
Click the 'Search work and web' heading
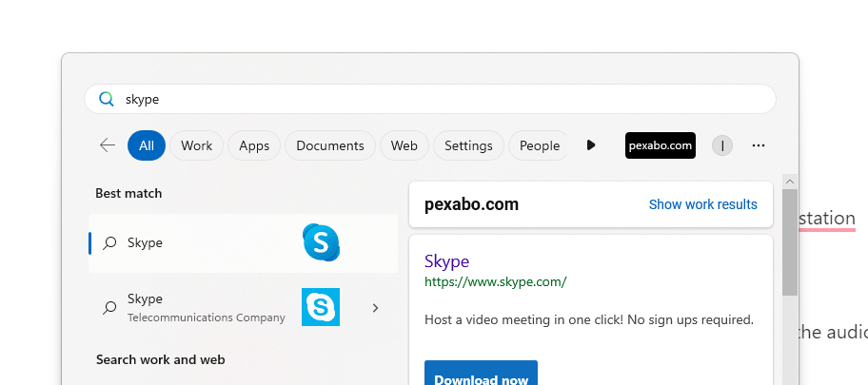[161, 359]
